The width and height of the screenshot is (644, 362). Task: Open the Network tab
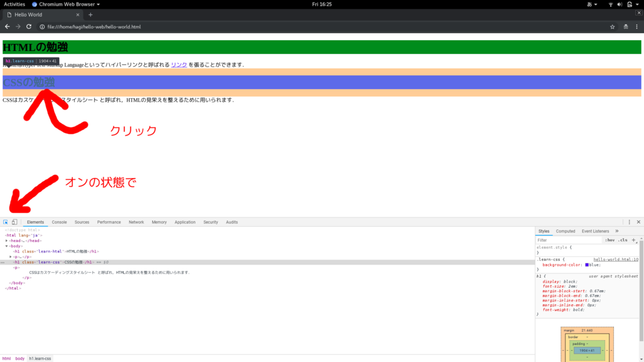(x=136, y=222)
